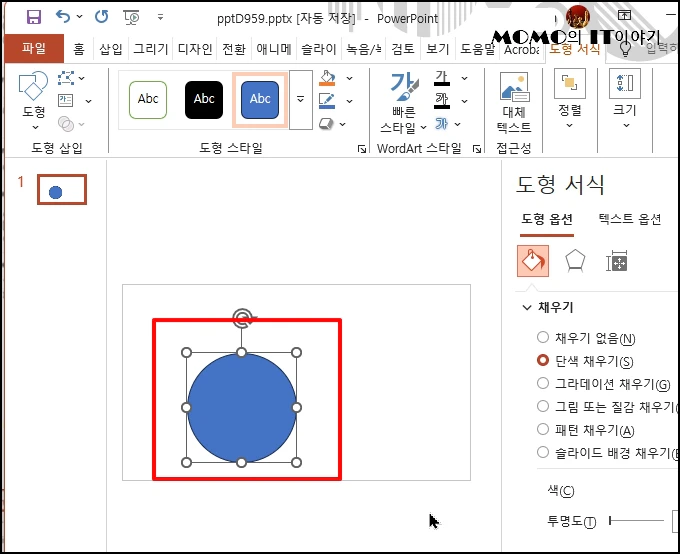Open the Shape Effects dropdown arrow
Viewport: 680px width, 554px height.
[343, 125]
